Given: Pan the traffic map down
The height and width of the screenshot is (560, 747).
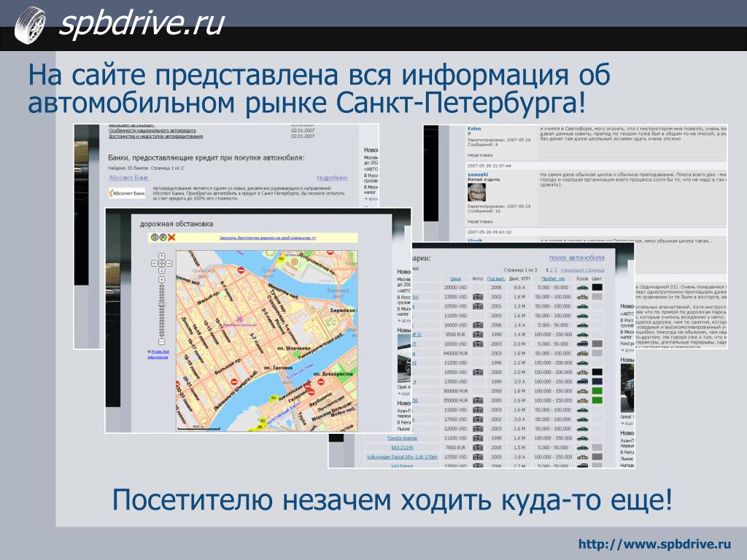Looking at the screenshot, I should point(161,271).
